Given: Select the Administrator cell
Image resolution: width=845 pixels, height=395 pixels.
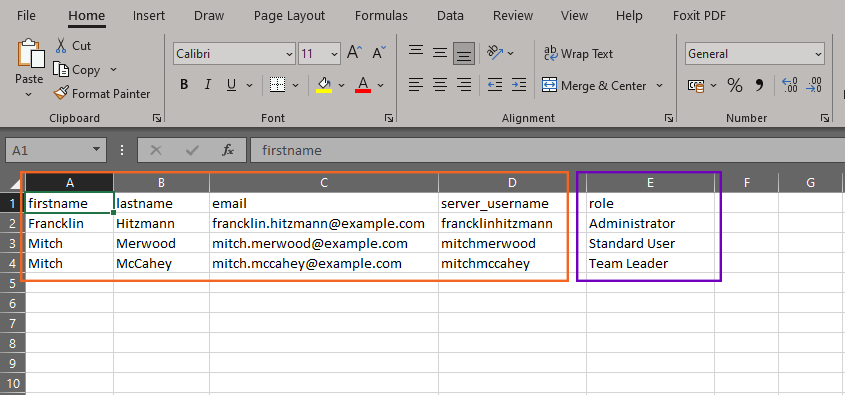Looking at the screenshot, I should [x=650, y=223].
